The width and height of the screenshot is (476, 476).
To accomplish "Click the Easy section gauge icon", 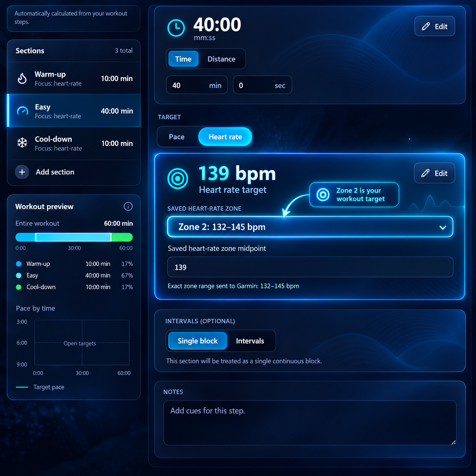I will (x=23, y=111).
